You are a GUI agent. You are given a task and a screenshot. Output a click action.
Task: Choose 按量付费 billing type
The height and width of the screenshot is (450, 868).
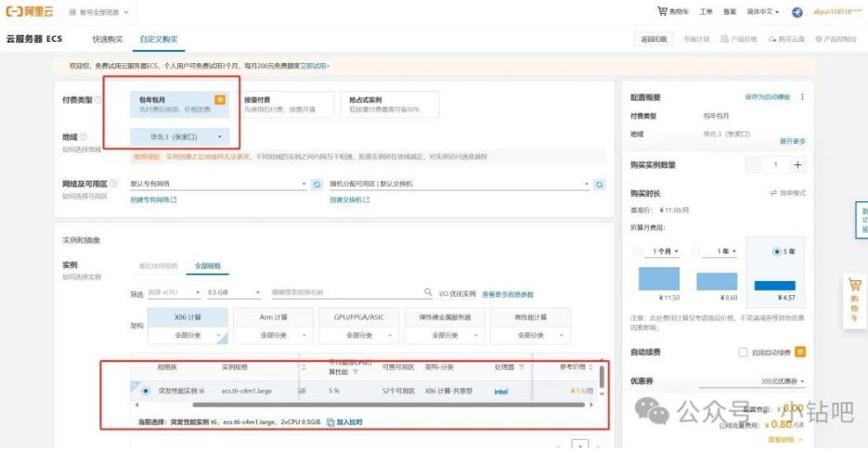coord(284,104)
